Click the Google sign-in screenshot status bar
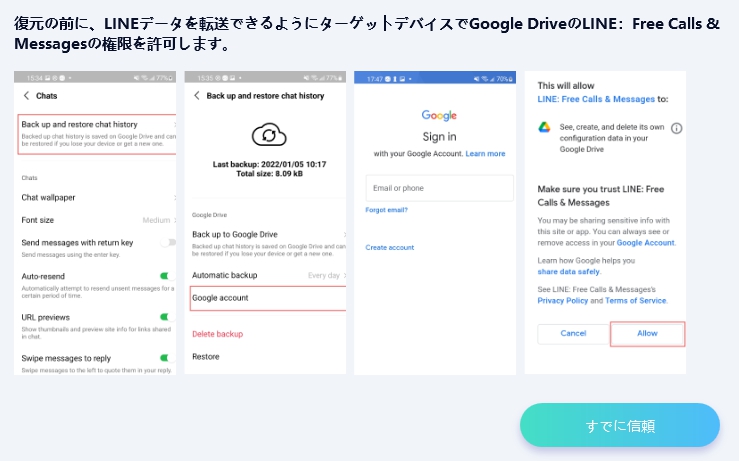739x461 pixels. tap(435, 78)
